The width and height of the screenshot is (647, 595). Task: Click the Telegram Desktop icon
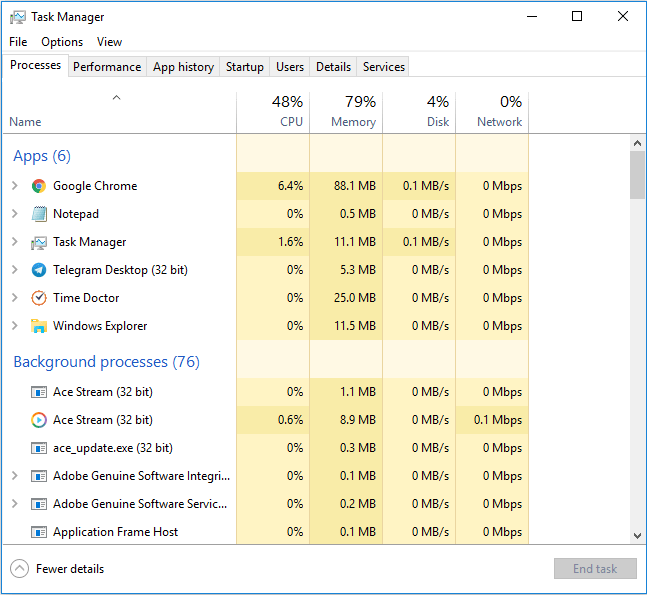pyautogui.click(x=39, y=270)
